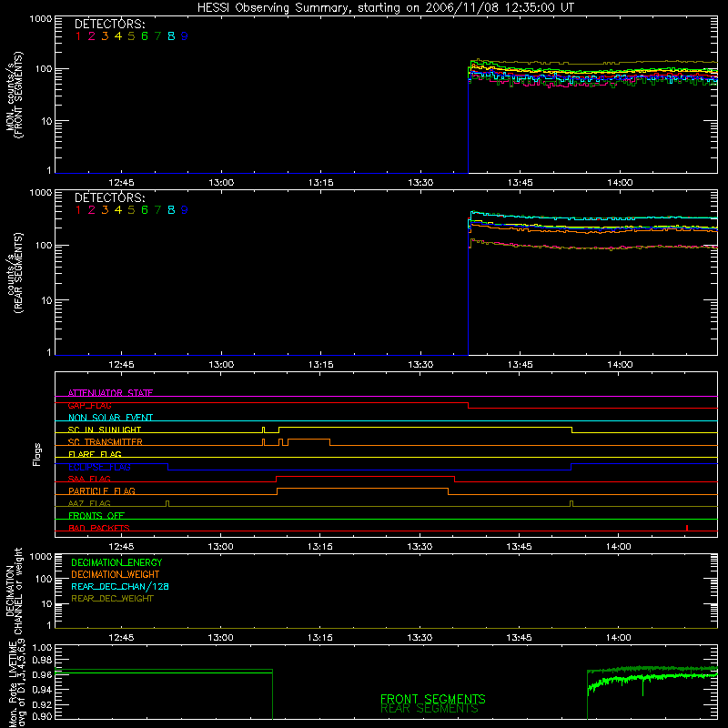Select the SC_TRANSMITTER flag label
Image resolution: width=728 pixels, height=728 pixels.
[x=106, y=442]
